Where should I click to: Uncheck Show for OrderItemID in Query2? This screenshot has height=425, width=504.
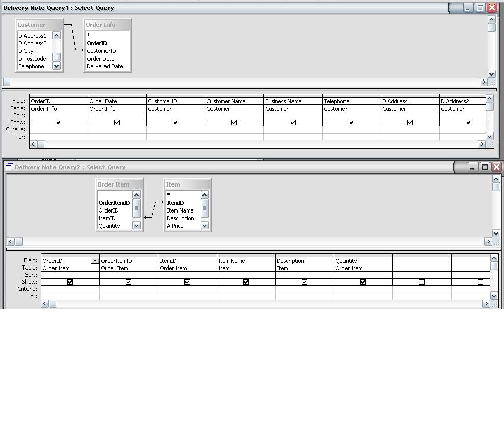(128, 282)
